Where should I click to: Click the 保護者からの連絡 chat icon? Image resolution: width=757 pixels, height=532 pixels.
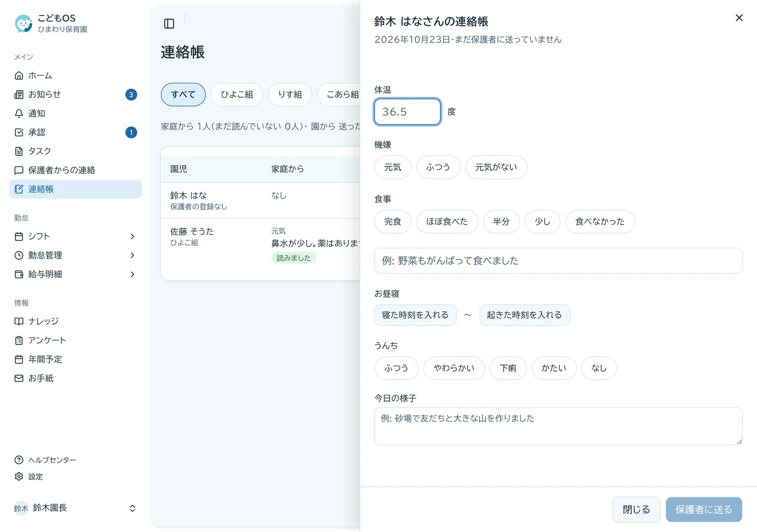(x=19, y=170)
